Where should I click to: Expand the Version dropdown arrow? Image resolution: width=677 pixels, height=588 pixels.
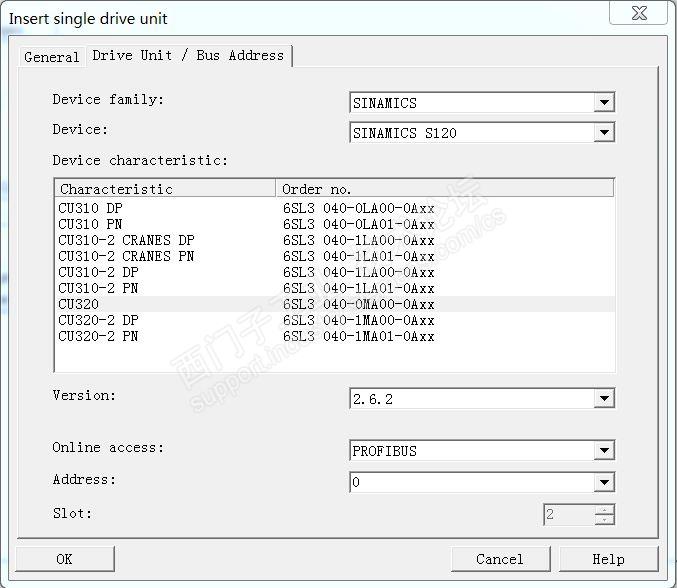tap(604, 398)
